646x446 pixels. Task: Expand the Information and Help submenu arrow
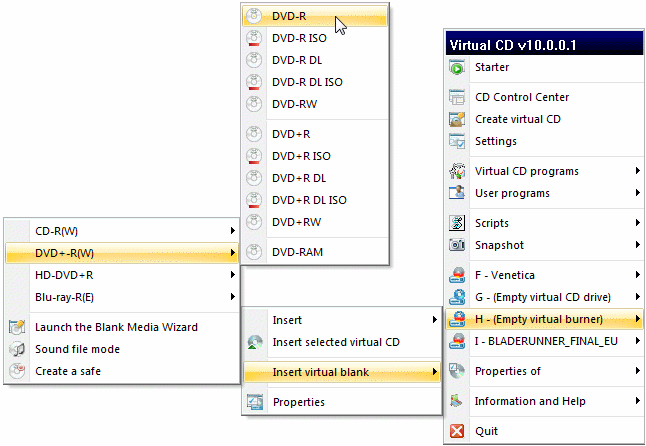[637, 402]
